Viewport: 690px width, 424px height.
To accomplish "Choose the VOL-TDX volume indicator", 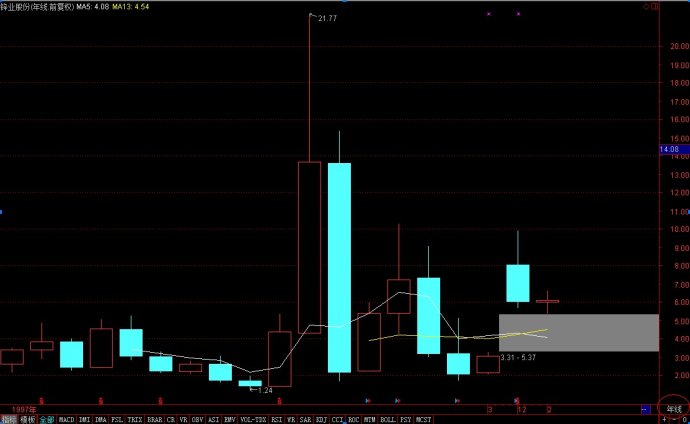I will [254, 419].
